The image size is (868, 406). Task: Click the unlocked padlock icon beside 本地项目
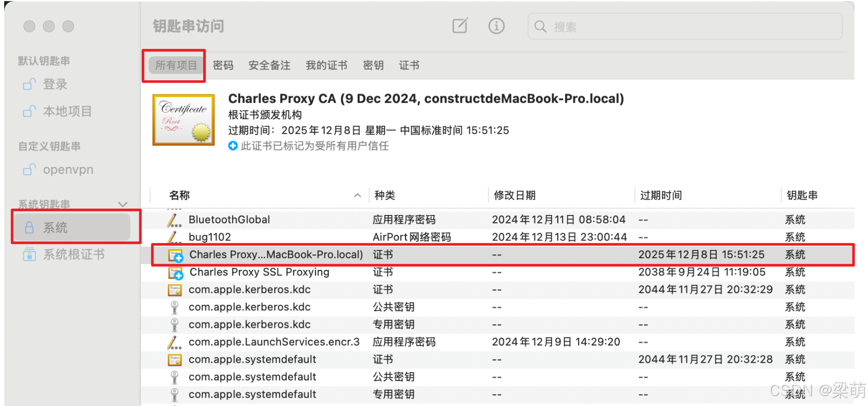(x=29, y=111)
